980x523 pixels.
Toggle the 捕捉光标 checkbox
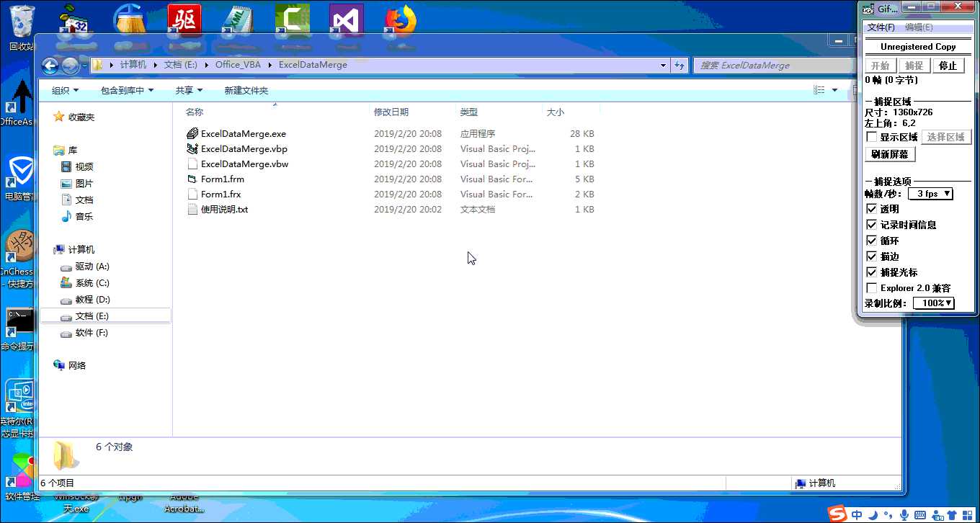coord(872,272)
